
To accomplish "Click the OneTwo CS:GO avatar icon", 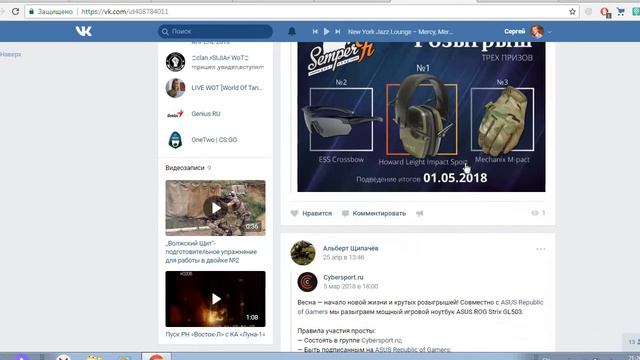I will (176, 140).
